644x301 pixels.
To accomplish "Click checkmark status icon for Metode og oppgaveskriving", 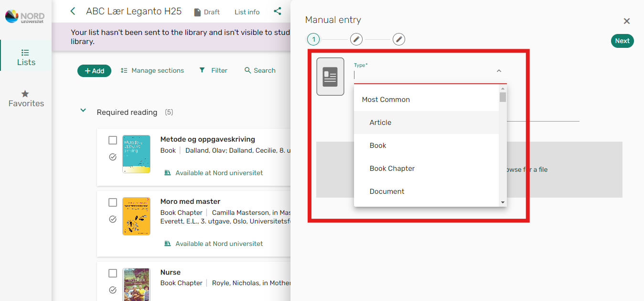I will click(x=113, y=156).
